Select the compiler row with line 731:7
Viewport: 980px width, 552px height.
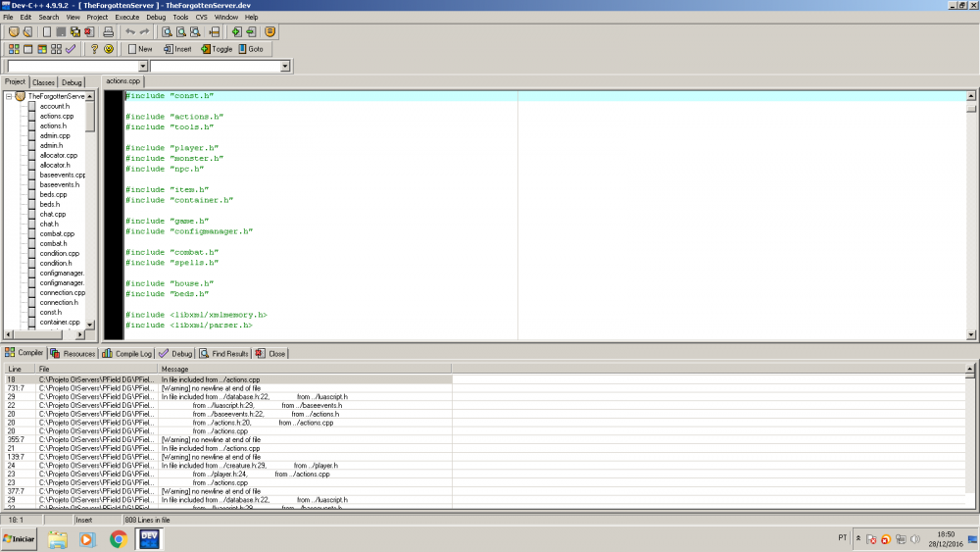click(228, 388)
